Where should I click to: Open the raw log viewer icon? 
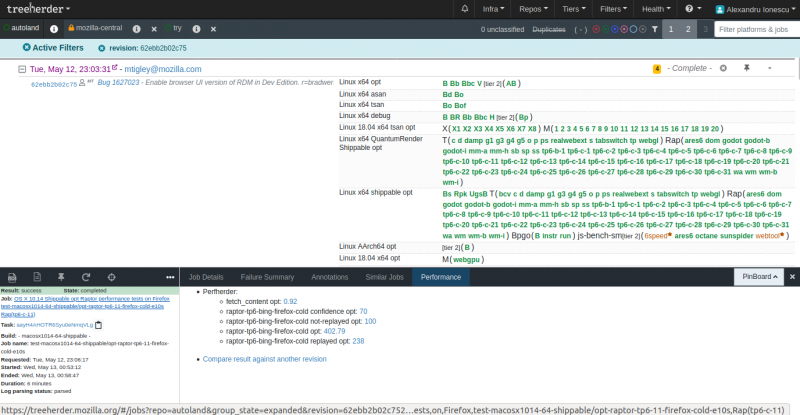12,277
